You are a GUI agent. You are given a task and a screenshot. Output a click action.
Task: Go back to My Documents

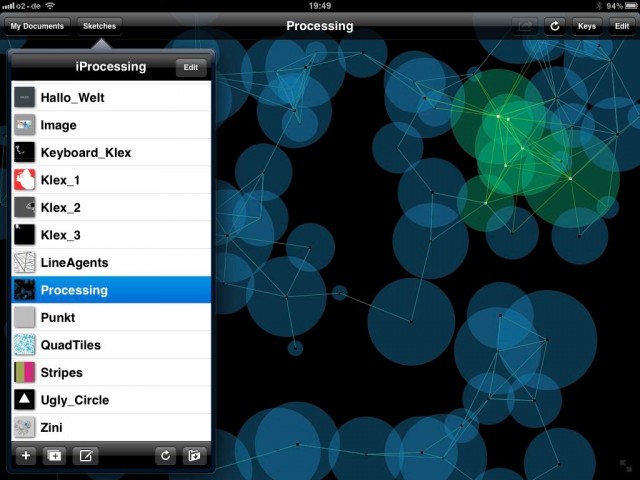(37, 26)
